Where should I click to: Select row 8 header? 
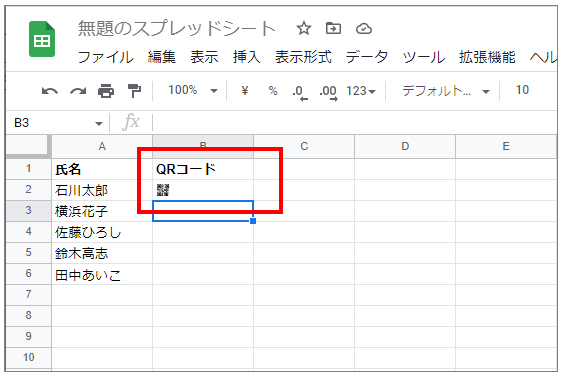[28, 316]
